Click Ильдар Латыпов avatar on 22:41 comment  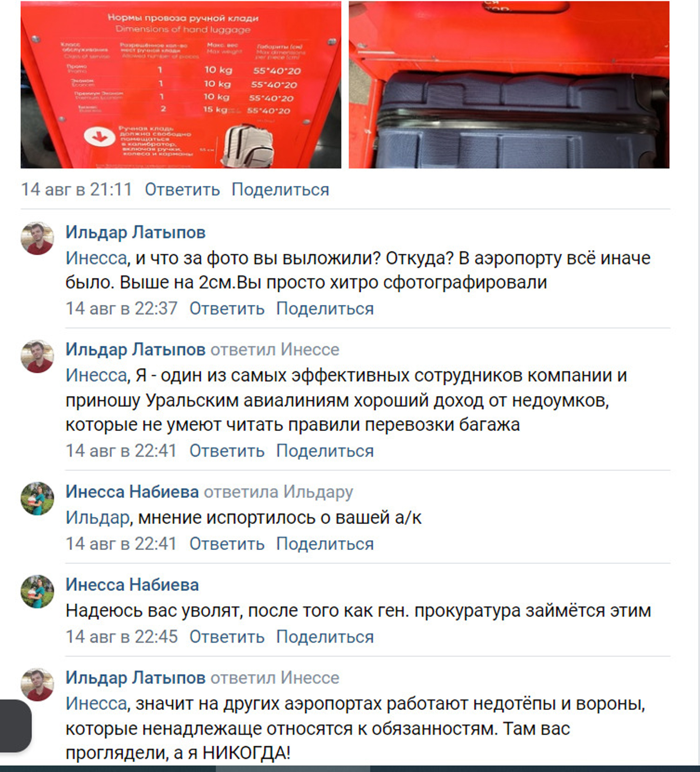(x=37, y=356)
